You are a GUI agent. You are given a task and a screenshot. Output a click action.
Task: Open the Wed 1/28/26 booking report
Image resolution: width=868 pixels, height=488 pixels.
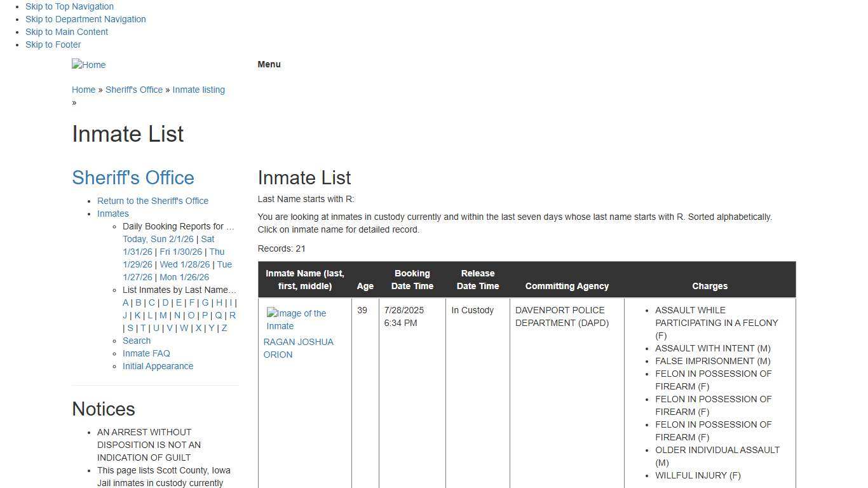pos(184,264)
